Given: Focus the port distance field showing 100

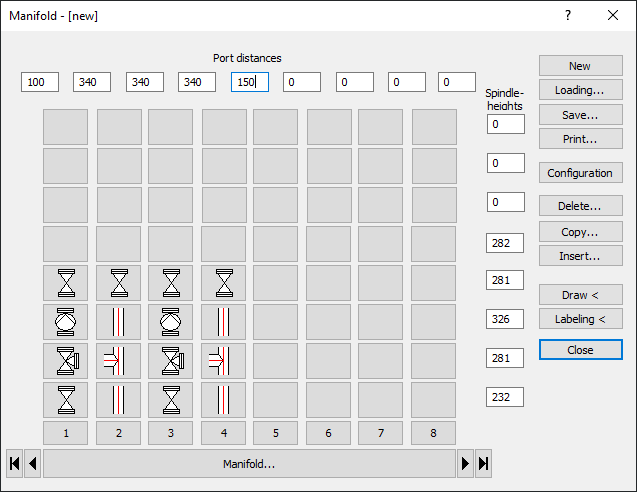Looking at the screenshot, I should [x=40, y=82].
